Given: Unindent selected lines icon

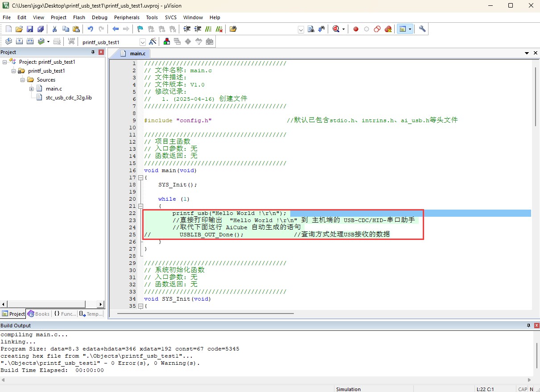Looking at the screenshot, I should click(x=198, y=29).
